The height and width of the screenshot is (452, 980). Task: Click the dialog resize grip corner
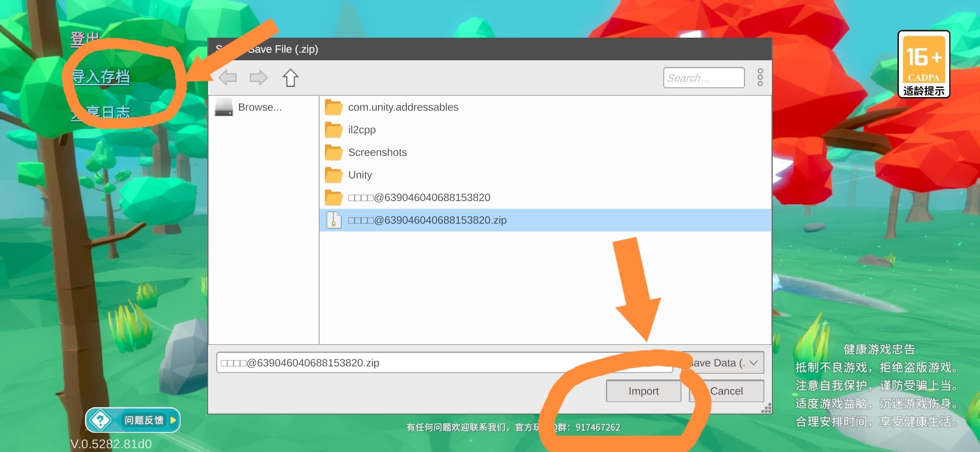click(766, 409)
